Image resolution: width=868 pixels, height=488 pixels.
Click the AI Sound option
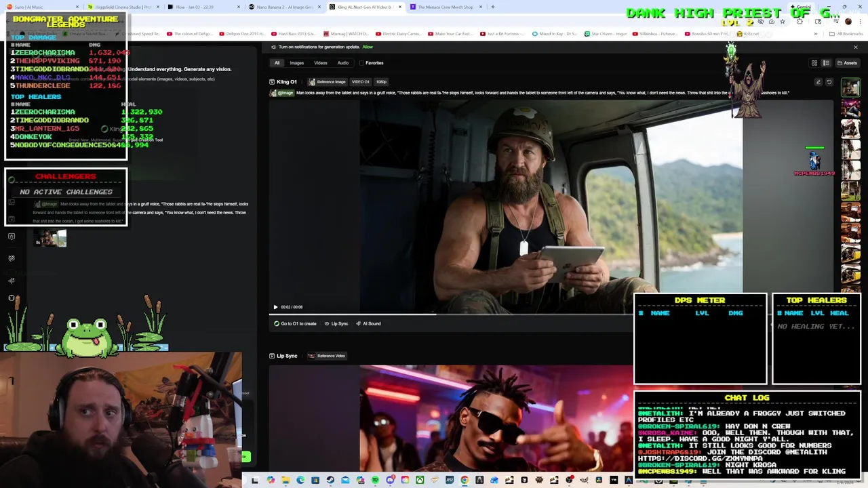click(368, 324)
